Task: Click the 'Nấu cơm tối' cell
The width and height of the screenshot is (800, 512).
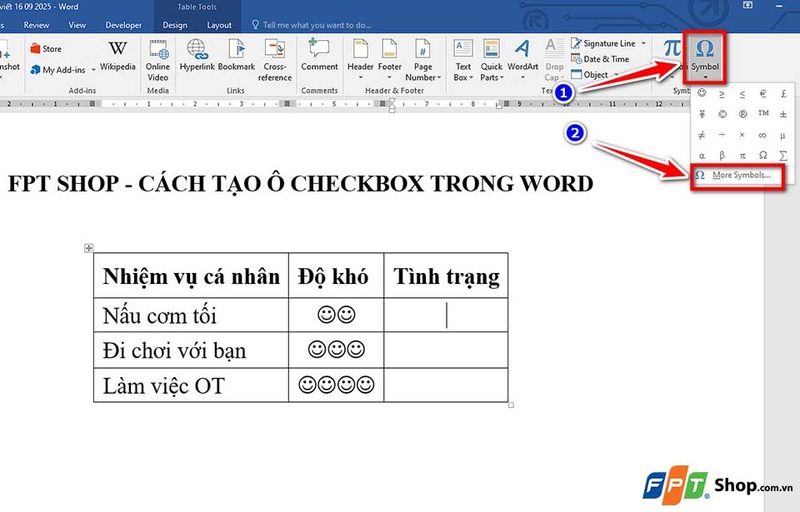Action: [191, 315]
